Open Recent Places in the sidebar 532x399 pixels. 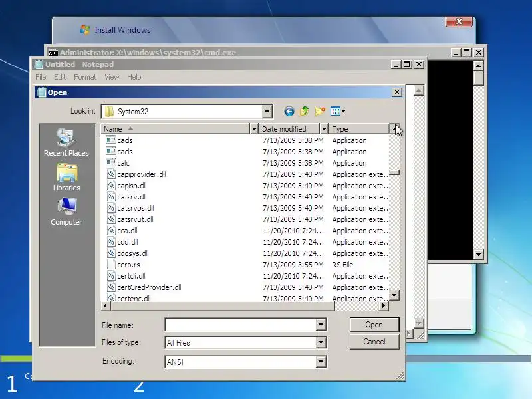click(x=66, y=142)
